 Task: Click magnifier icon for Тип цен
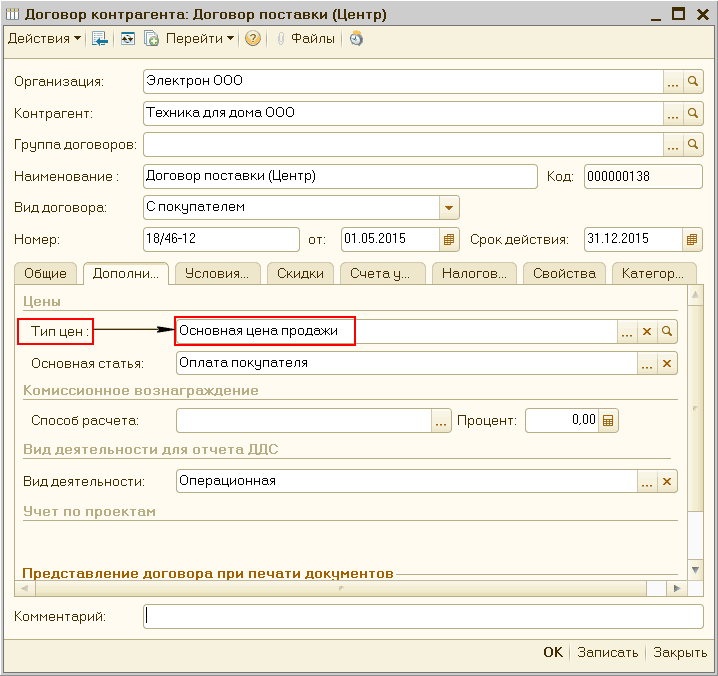667,332
